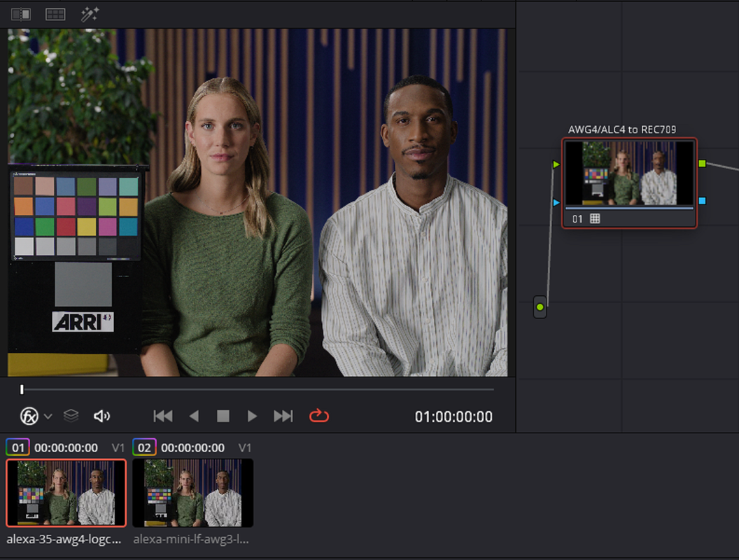Click the node number 01 label
The image size is (739, 560).
coord(577,219)
